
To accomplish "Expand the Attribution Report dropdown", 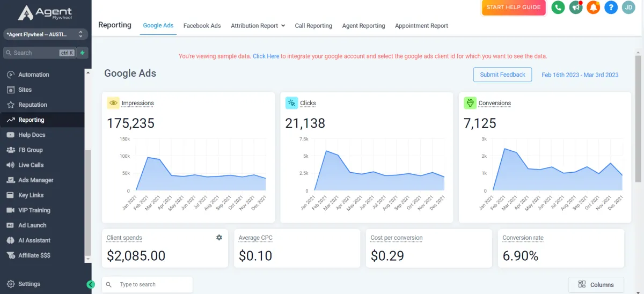I will [258, 26].
